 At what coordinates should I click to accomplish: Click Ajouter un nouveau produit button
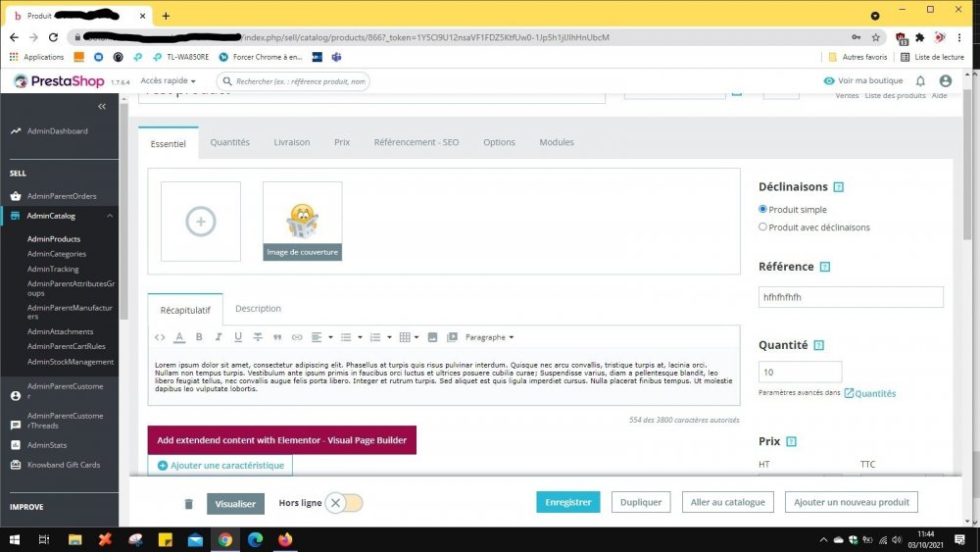(852, 502)
